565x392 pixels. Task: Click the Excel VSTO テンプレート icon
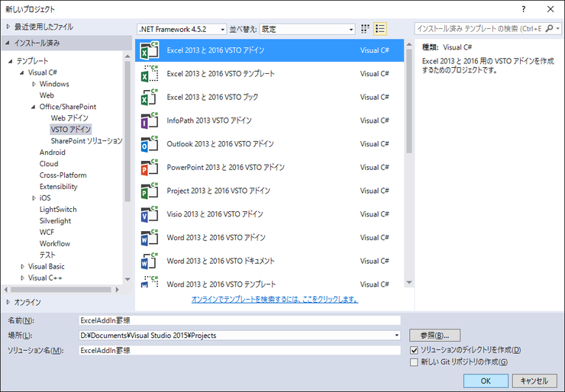pos(150,74)
